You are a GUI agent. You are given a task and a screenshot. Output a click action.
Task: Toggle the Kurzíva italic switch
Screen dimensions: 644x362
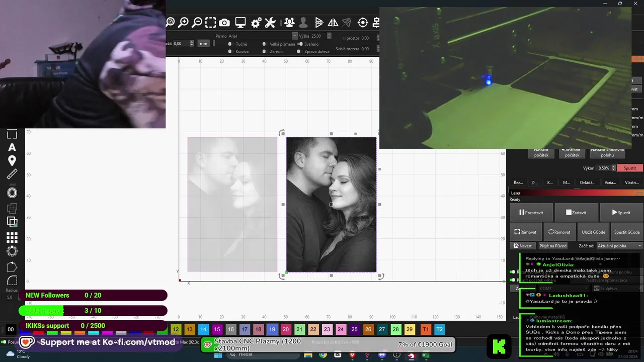point(230,51)
